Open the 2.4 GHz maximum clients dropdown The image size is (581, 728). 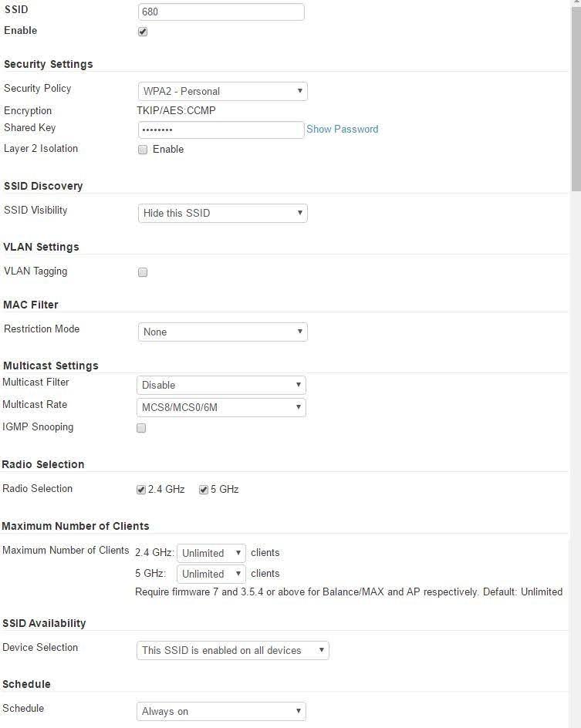click(x=211, y=553)
